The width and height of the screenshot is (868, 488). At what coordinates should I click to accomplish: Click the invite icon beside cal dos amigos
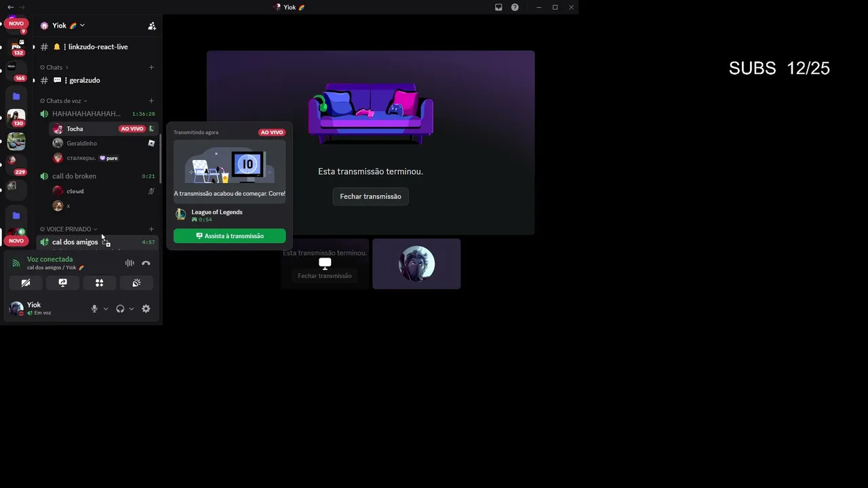tap(106, 243)
